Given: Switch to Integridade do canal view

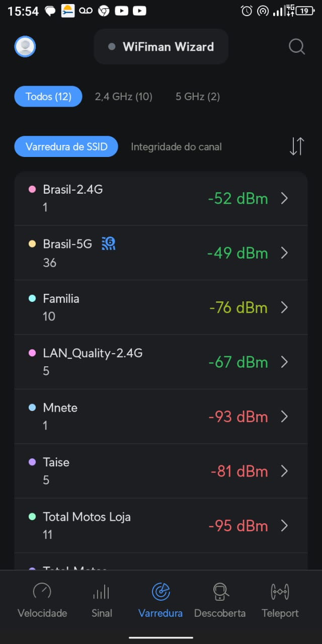Looking at the screenshot, I should pyautogui.click(x=176, y=147).
